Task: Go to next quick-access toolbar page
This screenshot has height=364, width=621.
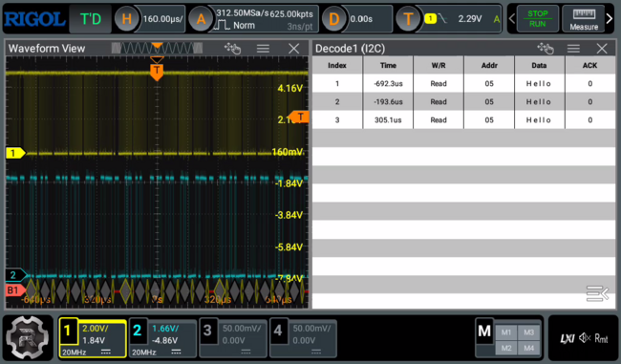Action: (x=610, y=18)
